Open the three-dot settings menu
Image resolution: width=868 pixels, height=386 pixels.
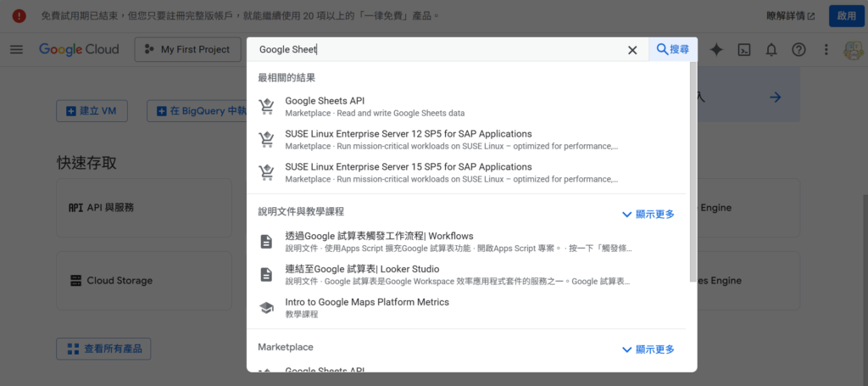(x=826, y=49)
